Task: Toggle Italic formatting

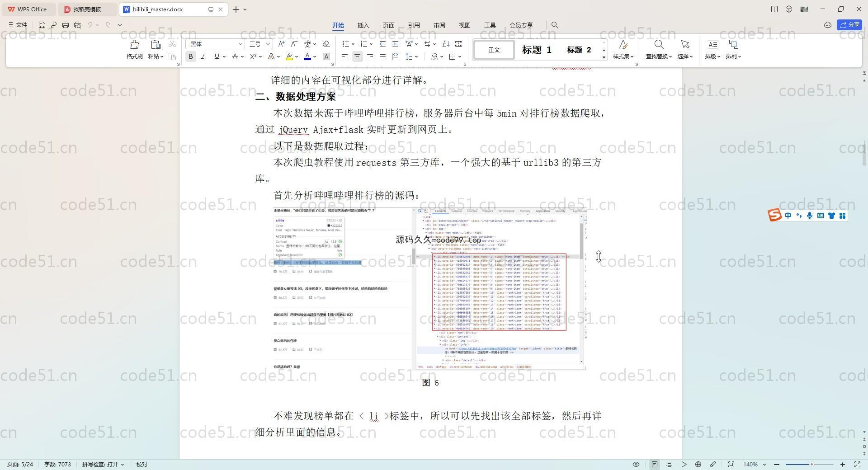Action: [x=203, y=56]
